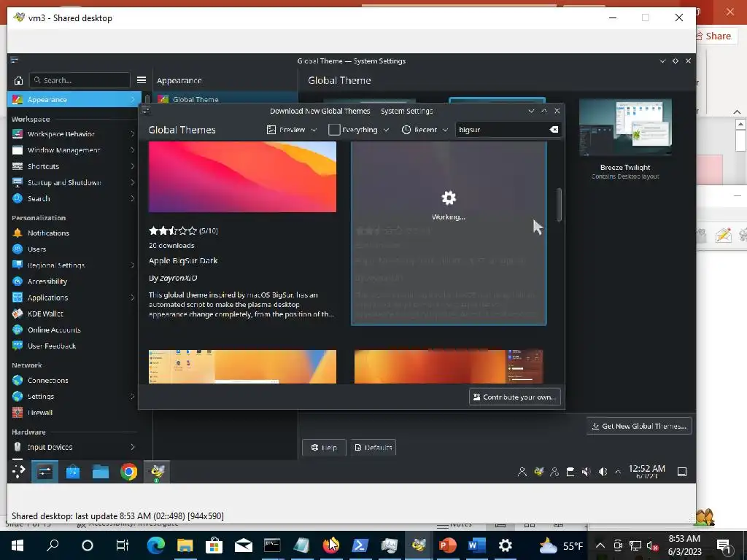
Task: Open the Recent sort order dropdown
Action: (x=425, y=130)
